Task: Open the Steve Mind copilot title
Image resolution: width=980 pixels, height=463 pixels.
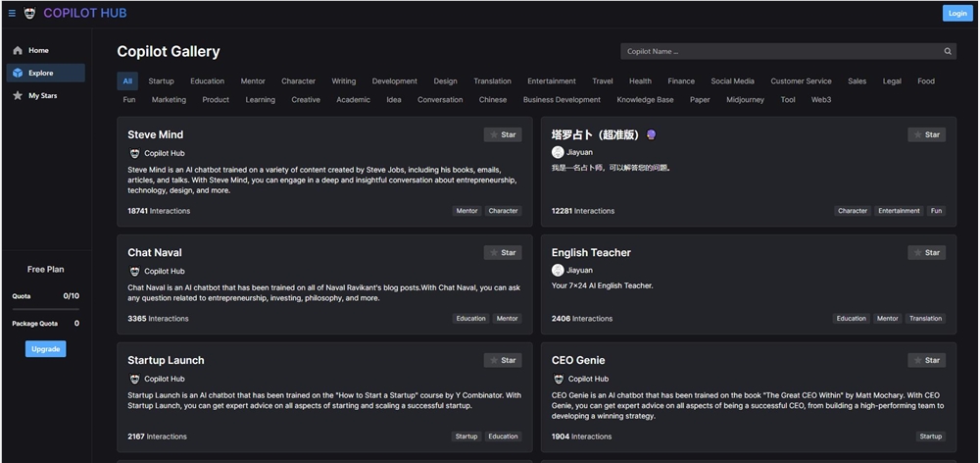Action: pyautogui.click(x=156, y=134)
